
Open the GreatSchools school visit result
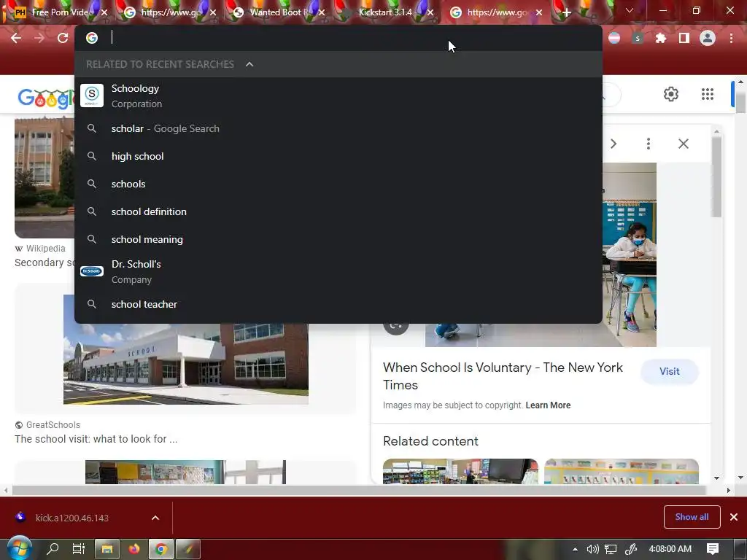coord(96,439)
